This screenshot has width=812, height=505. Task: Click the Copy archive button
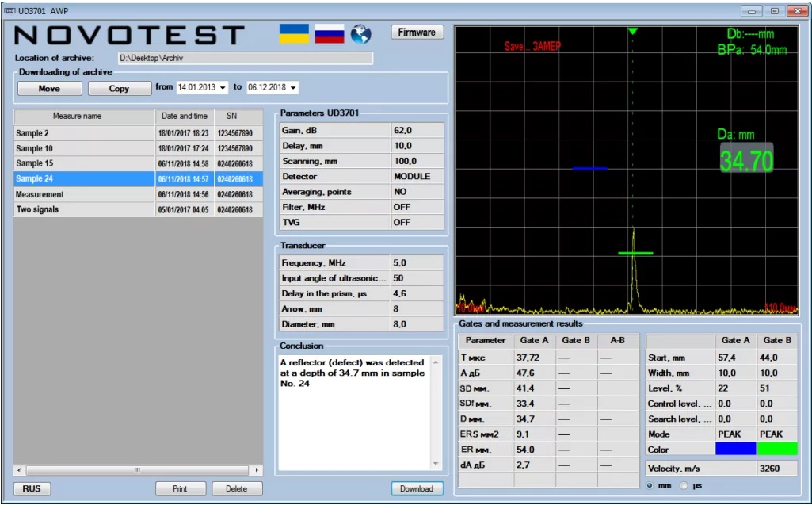click(x=119, y=89)
